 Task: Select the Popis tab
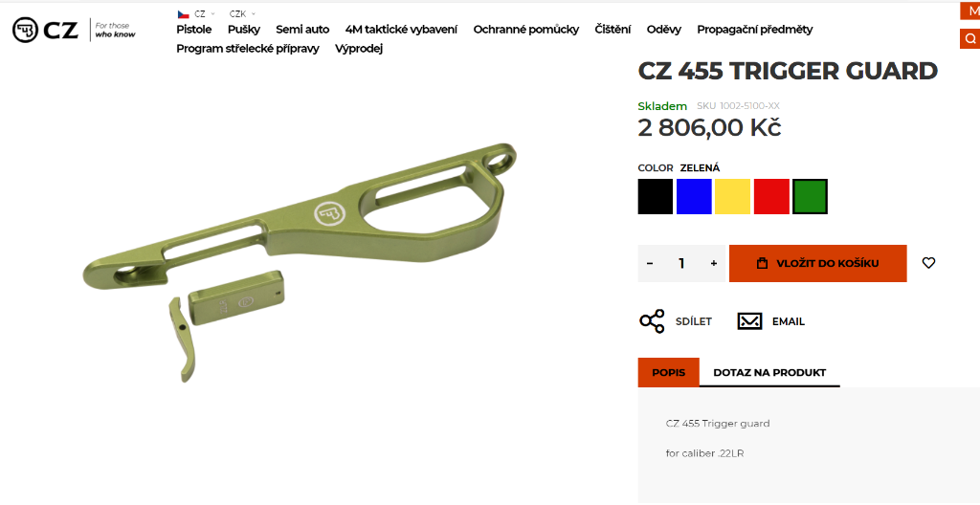point(669,372)
